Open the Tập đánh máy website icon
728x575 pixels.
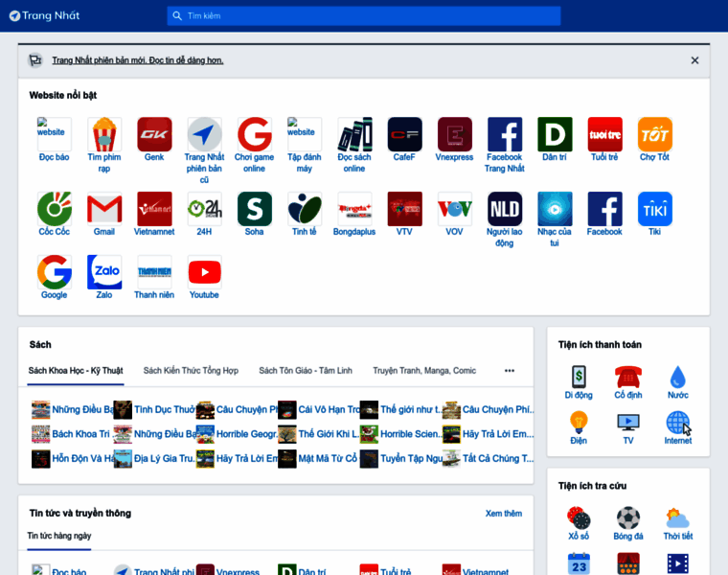(x=305, y=134)
